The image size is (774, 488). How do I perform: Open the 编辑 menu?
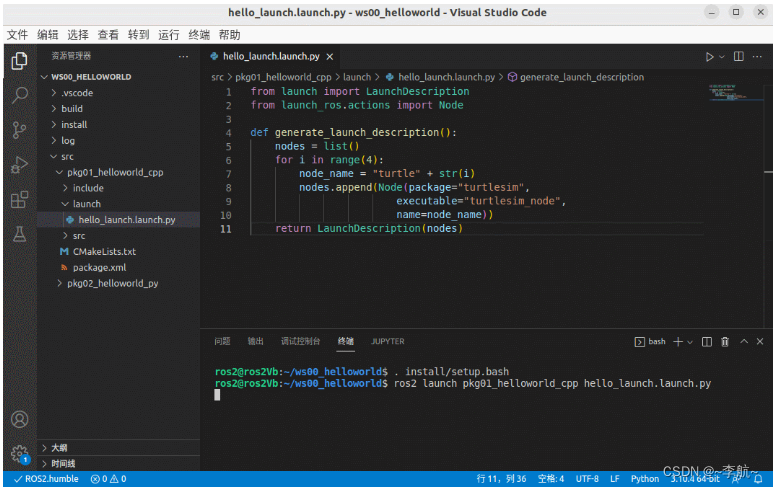click(x=47, y=35)
